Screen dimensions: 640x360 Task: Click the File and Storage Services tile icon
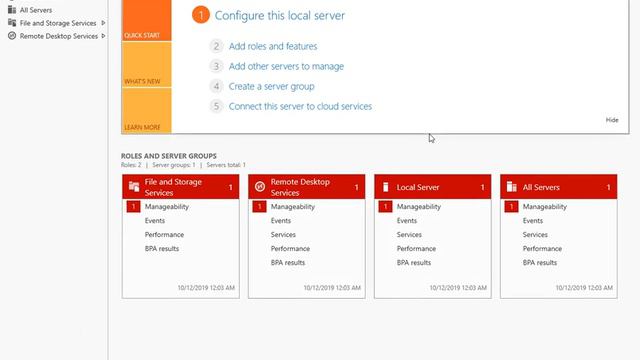134,187
